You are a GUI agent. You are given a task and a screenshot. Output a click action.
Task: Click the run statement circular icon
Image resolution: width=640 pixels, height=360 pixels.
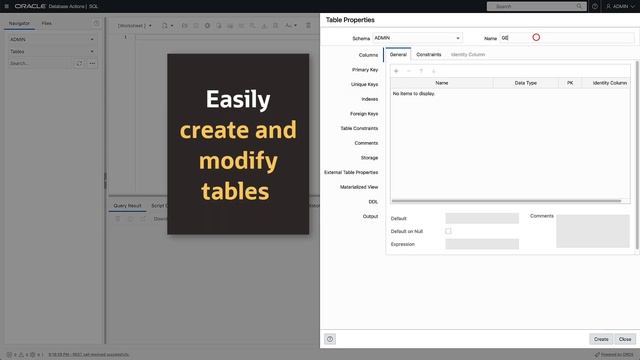pos(207,25)
